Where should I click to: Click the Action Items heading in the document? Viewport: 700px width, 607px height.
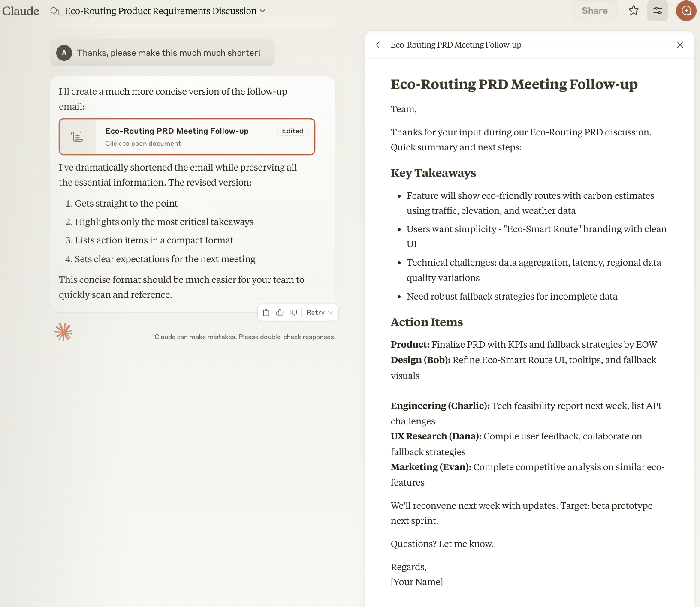point(426,322)
